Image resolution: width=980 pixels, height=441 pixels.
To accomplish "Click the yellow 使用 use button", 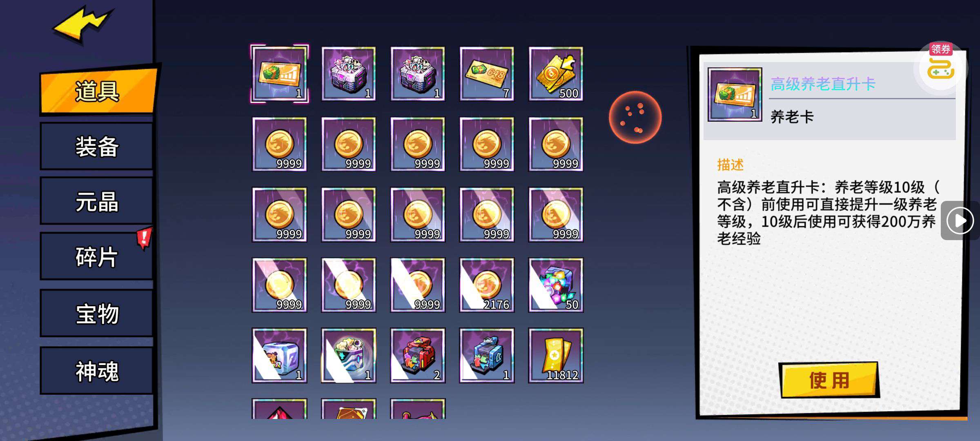I will 829,380.
